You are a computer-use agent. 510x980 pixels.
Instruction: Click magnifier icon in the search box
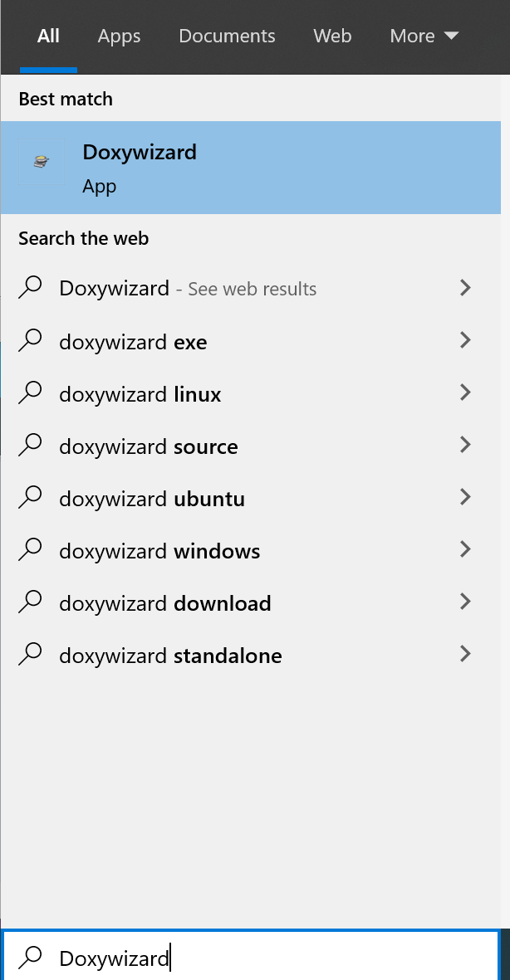30,957
